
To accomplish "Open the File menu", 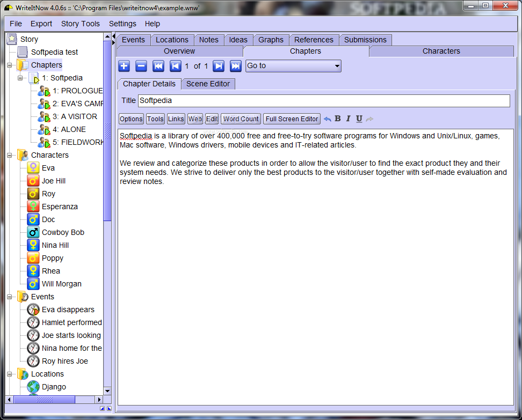I will tap(16, 24).
